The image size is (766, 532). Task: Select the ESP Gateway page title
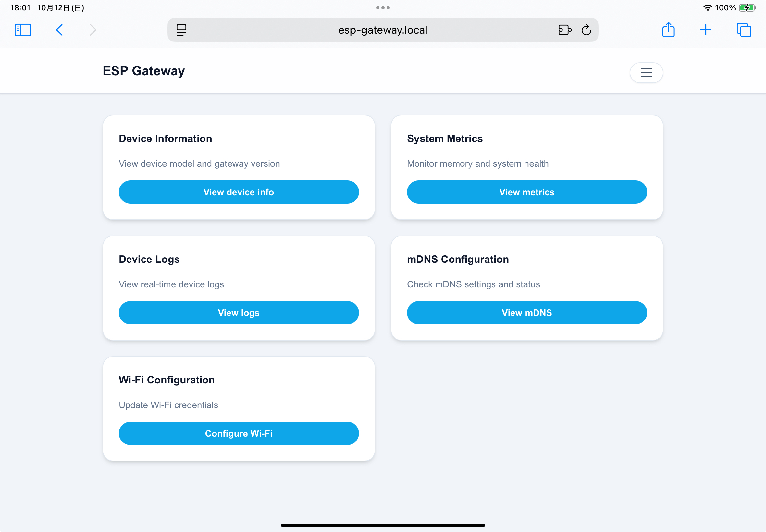tap(143, 71)
